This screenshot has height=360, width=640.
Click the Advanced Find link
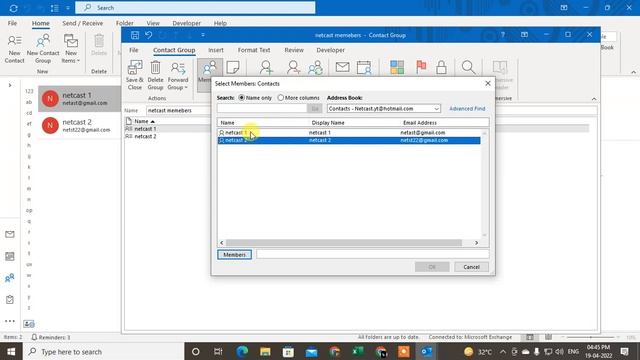(467, 109)
